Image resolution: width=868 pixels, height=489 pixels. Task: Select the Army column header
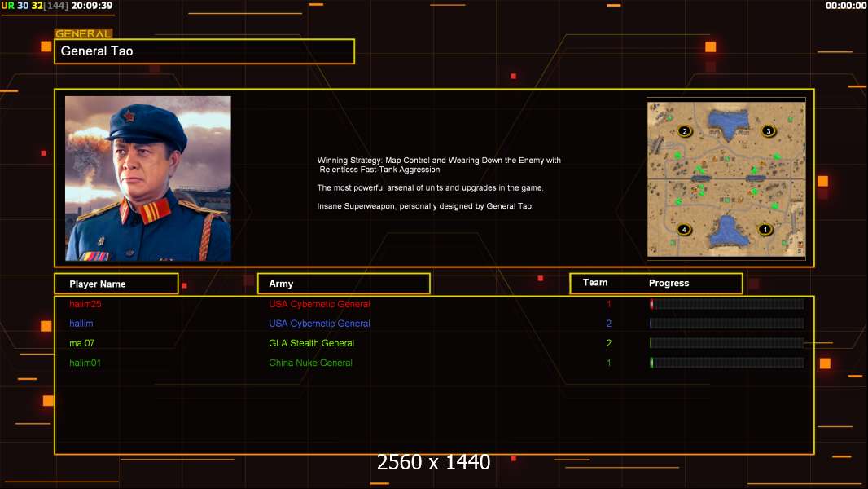pyautogui.click(x=344, y=284)
